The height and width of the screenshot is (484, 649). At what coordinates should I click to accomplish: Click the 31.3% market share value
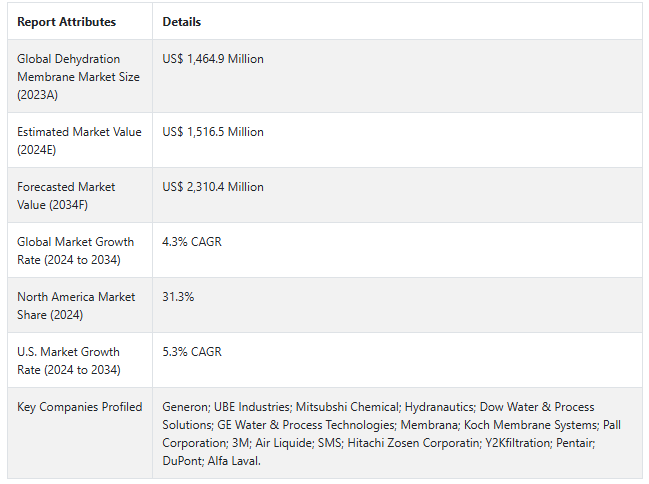tap(178, 297)
